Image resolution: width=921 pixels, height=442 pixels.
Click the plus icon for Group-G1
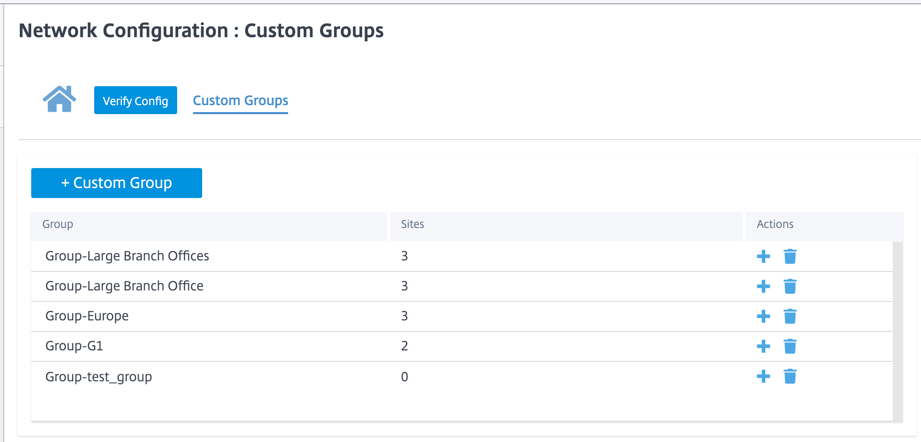(x=763, y=346)
